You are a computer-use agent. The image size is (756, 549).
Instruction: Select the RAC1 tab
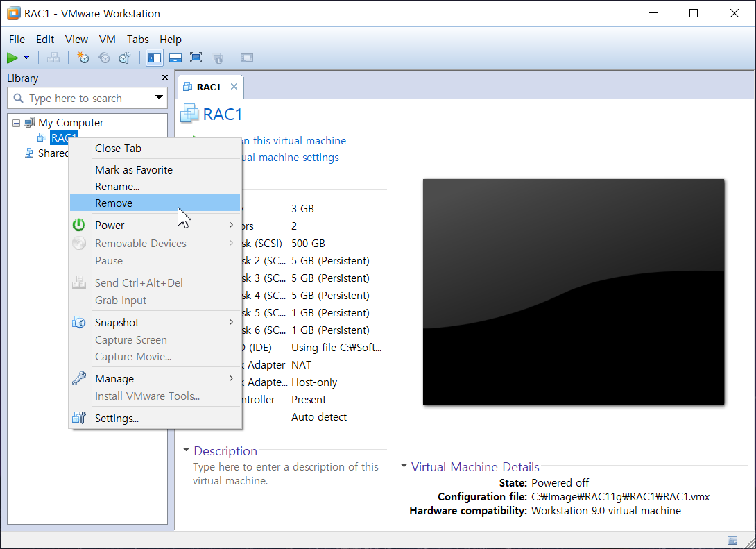pos(209,87)
